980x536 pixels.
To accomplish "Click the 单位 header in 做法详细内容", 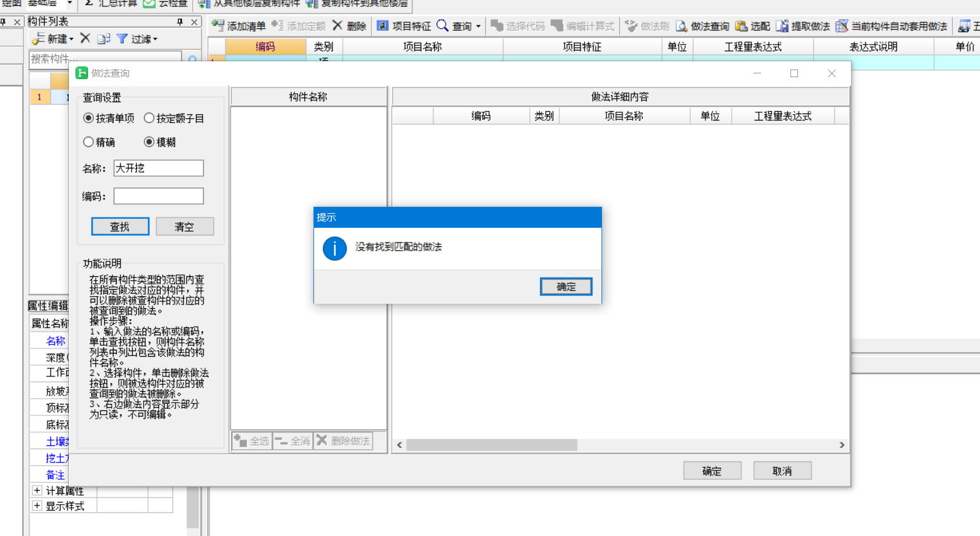I will click(x=710, y=115).
